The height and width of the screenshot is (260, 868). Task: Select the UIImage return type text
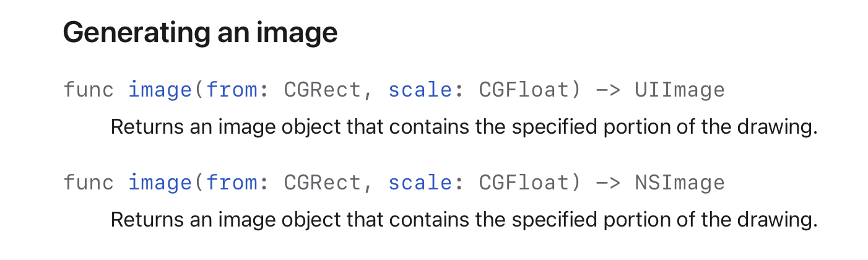click(679, 90)
